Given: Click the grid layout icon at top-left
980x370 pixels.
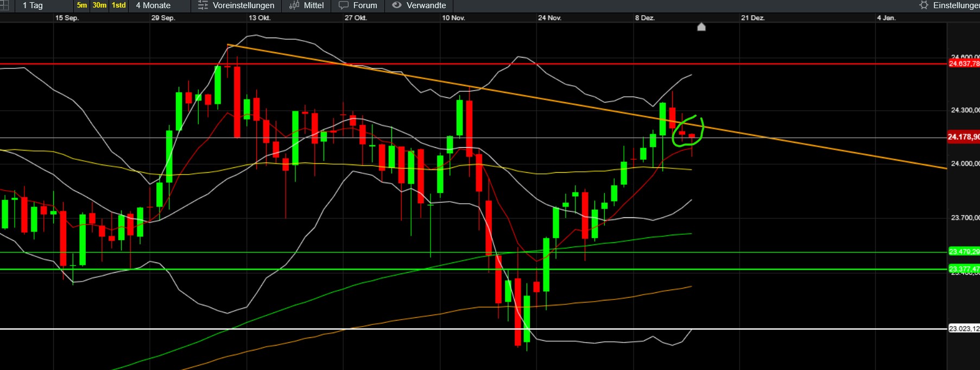Looking at the screenshot, I should [x=4, y=5].
